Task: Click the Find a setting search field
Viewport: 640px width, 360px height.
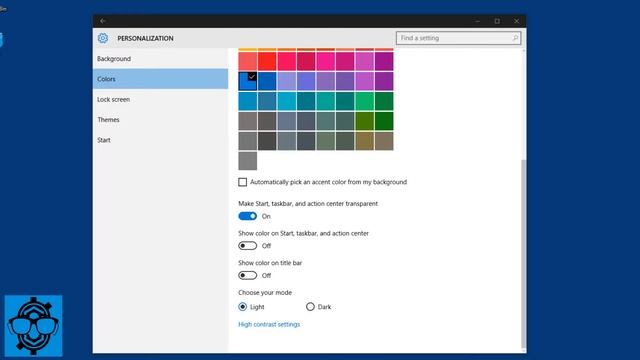Action: click(x=458, y=38)
